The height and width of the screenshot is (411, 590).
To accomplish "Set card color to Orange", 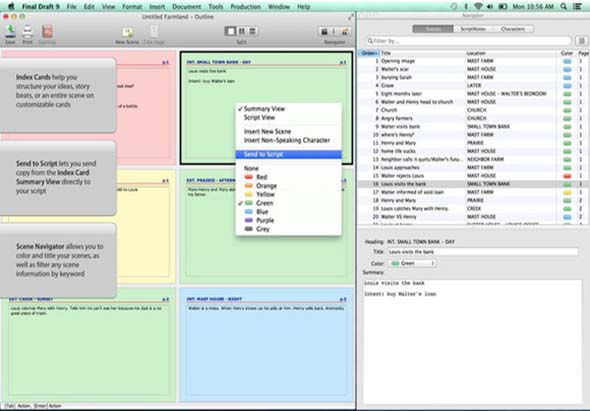I will click(x=289, y=186).
